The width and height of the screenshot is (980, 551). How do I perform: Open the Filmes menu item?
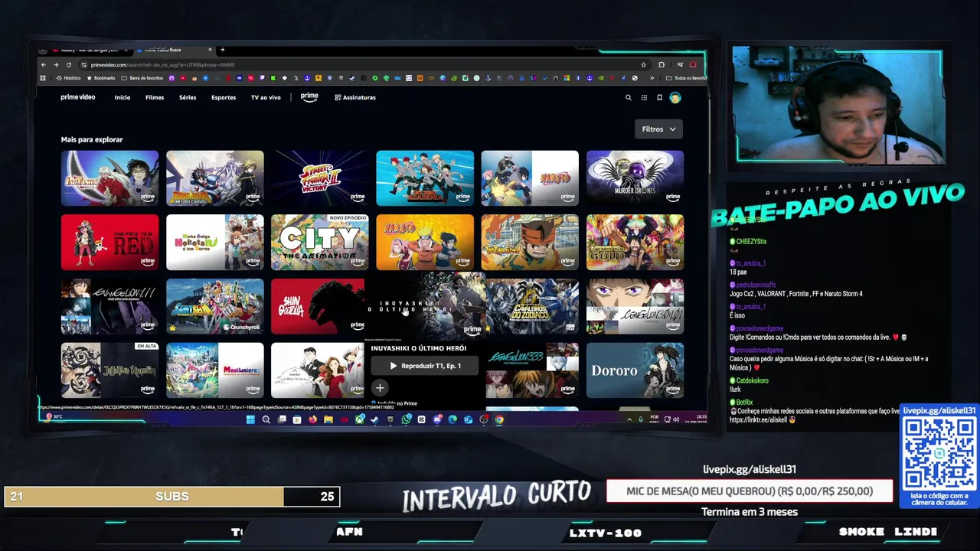click(x=155, y=98)
